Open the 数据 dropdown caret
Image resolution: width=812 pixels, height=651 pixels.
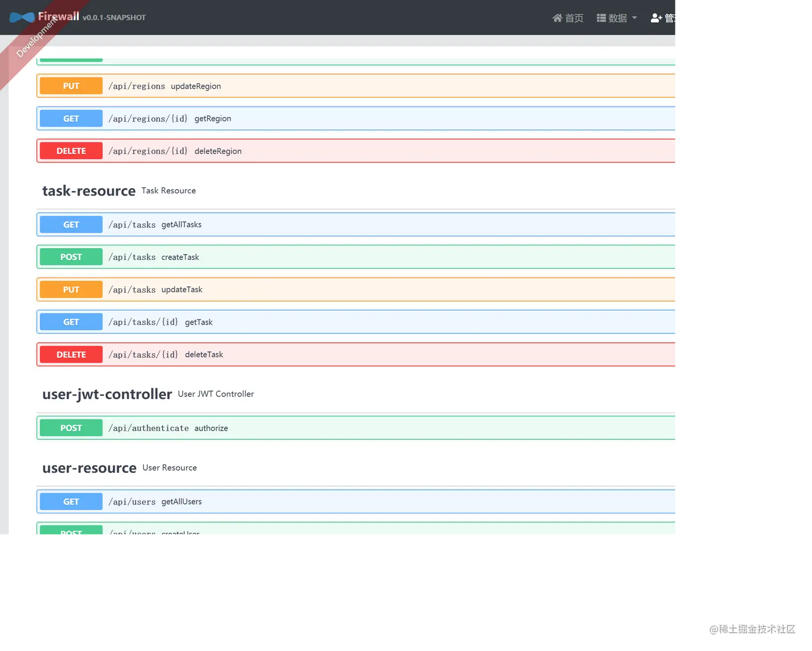(635, 18)
